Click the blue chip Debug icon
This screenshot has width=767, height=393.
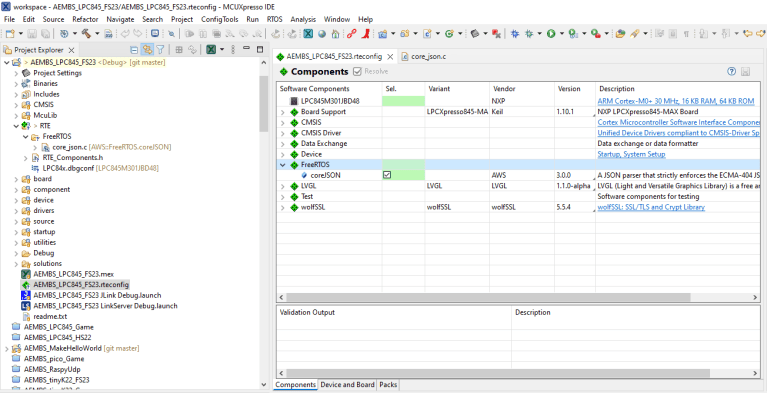click(x=515, y=34)
